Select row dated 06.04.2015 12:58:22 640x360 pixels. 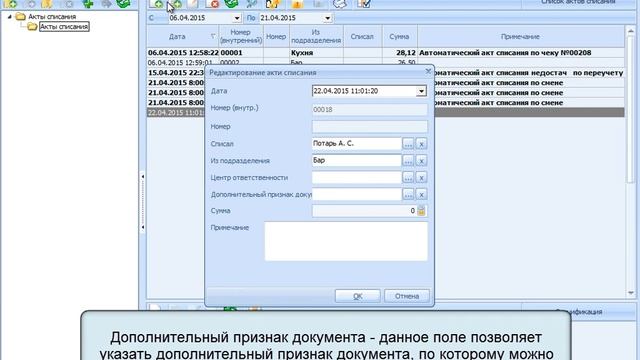pos(386,53)
